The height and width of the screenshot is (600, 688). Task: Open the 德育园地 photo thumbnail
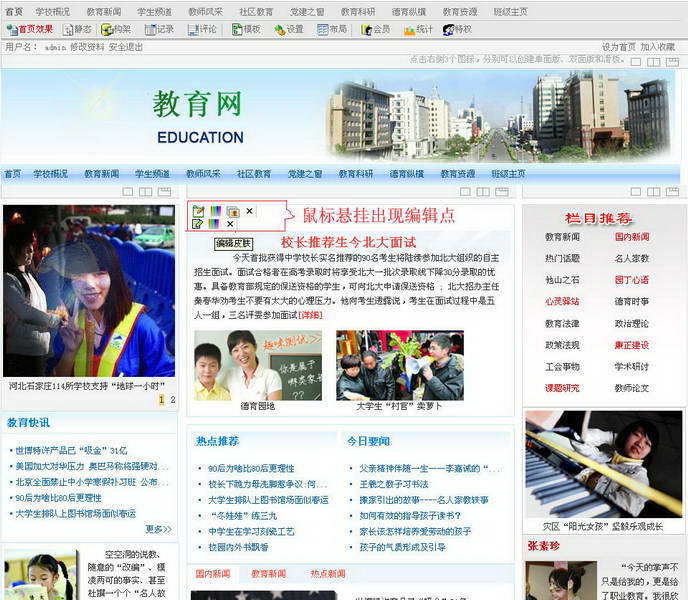[258, 366]
